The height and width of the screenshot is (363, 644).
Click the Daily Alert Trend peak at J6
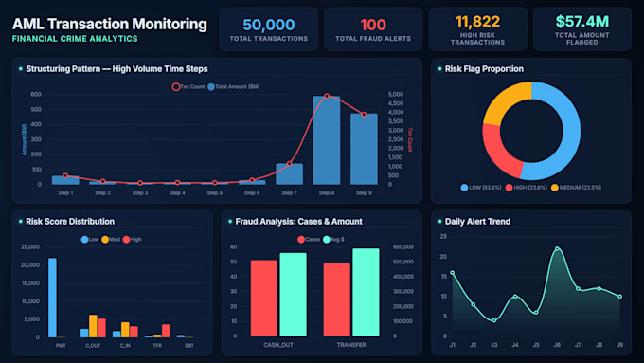coord(557,248)
